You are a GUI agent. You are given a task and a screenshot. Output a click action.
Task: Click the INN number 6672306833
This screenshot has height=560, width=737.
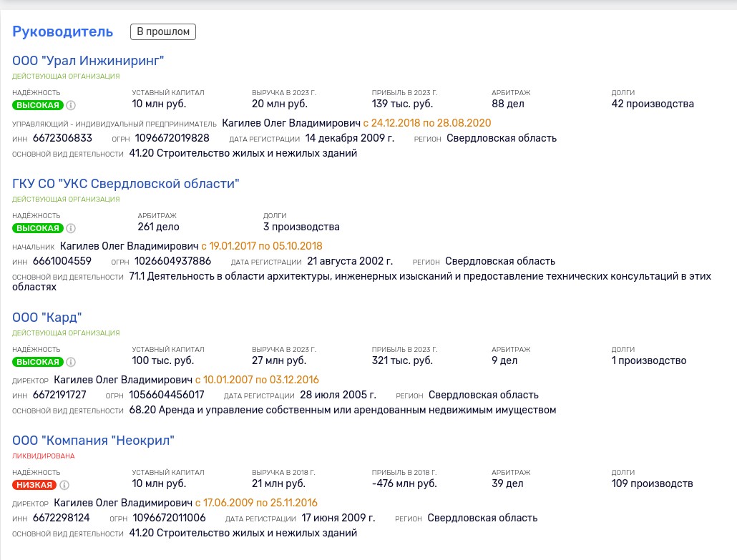coord(62,138)
